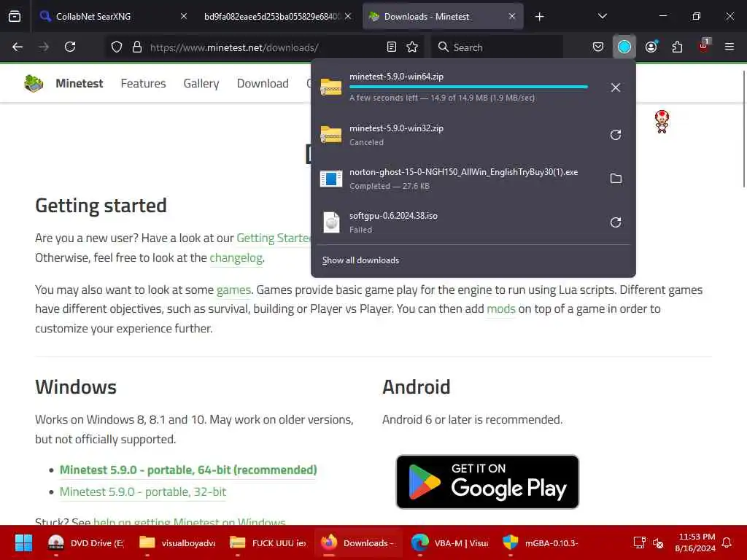747x560 pixels.
Task: Close the Downloads - Minetest tab
Action: click(512, 16)
